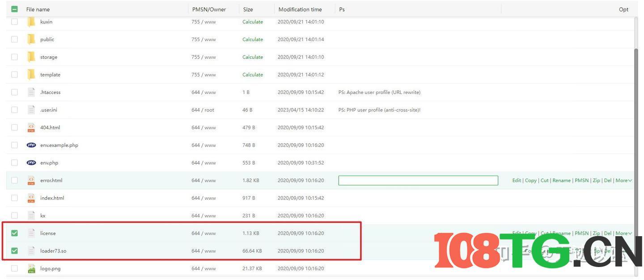Open the kuxin folder icon
This screenshot has width=644, height=280.
pos(31,21)
